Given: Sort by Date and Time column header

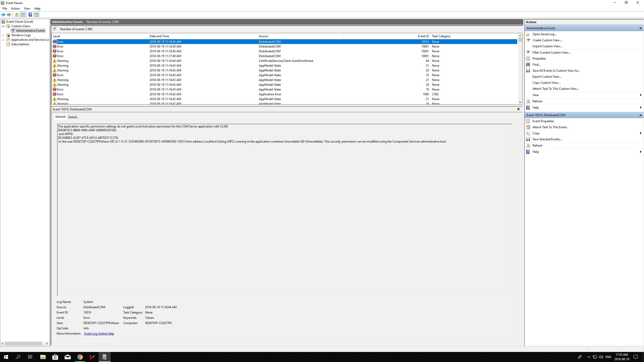Looking at the screenshot, I should click(203, 36).
